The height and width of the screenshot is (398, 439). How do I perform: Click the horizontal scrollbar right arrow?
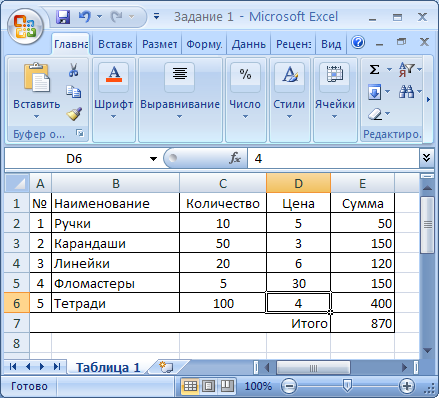pyautogui.click(x=404, y=367)
